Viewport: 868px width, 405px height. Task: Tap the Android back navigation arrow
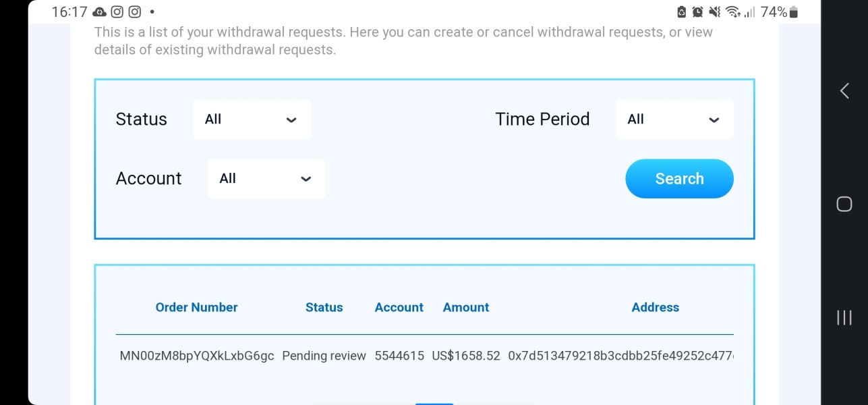(844, 91)
